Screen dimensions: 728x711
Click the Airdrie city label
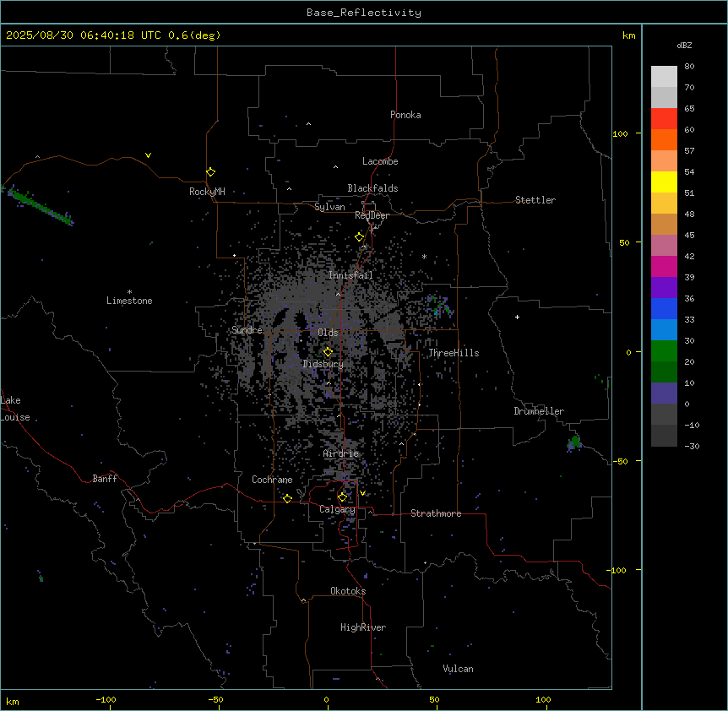point(341,453)
